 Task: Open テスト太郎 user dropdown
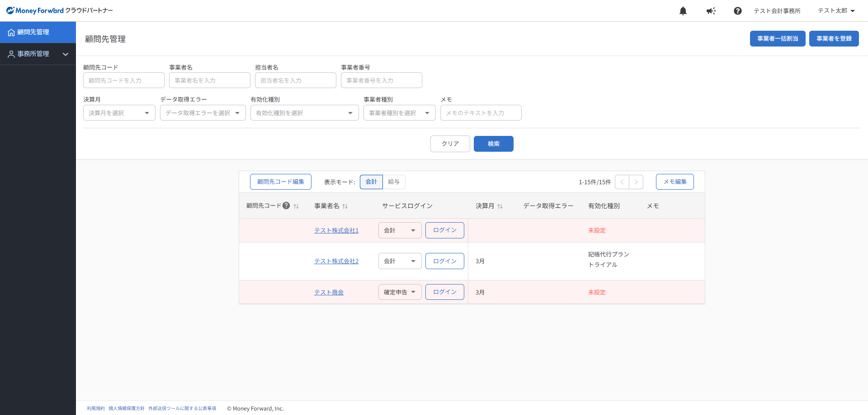click(836, 11)
